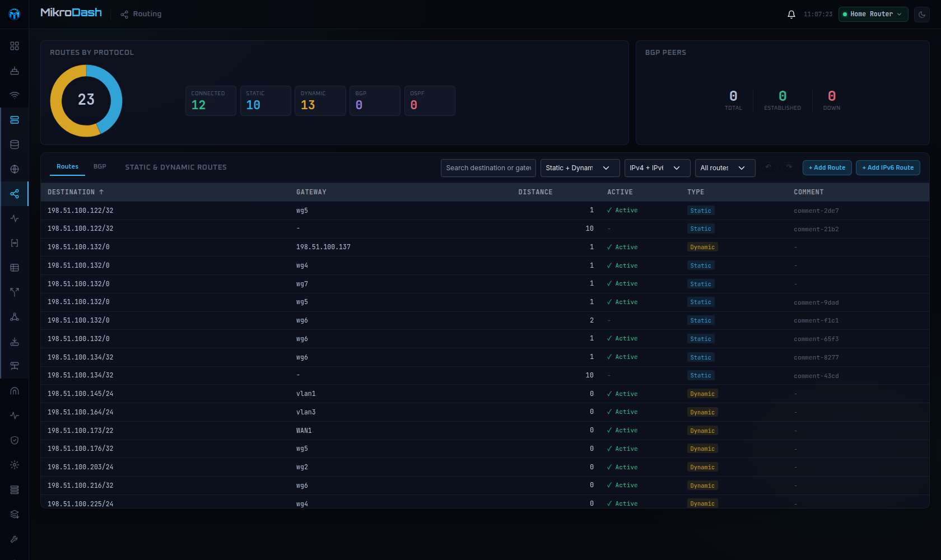This screenshot has width=941, height=560.
Task: Toggle the dark mode moon button
Action: [x=922, y=14]
